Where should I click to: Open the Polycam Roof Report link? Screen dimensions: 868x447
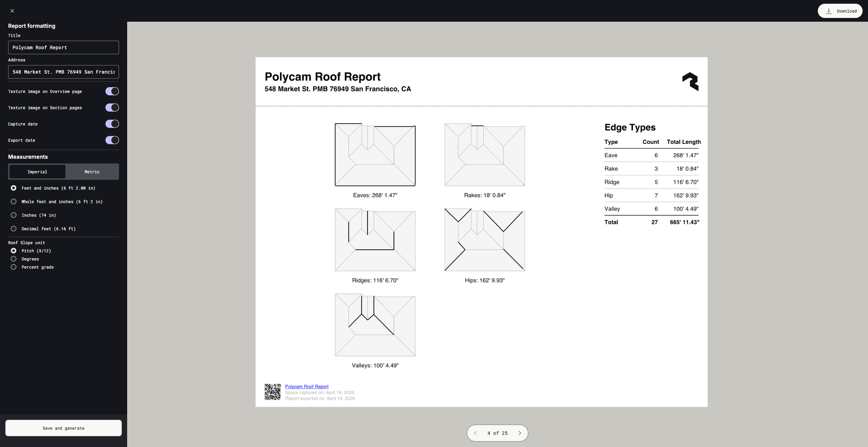coord(307,386)
